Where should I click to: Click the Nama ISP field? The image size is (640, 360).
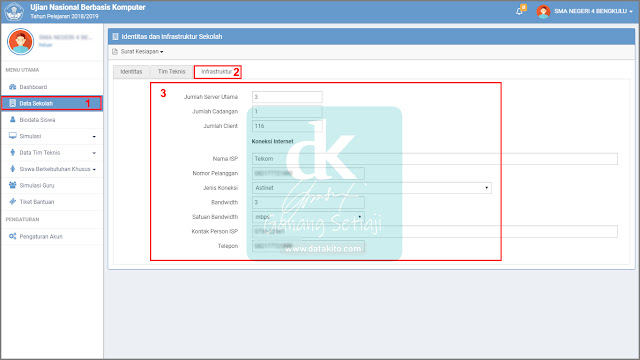[435, 159]
